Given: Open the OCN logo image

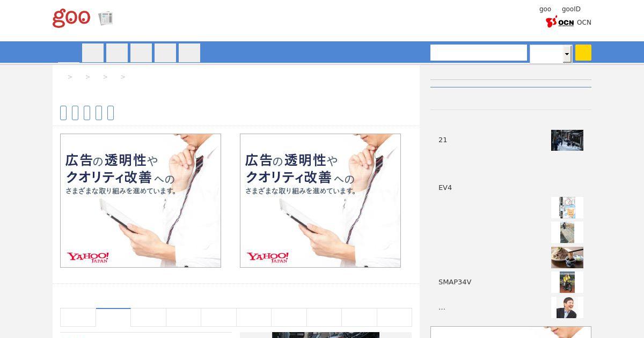Looking at the screenshot, I should [x=560, y=22].
